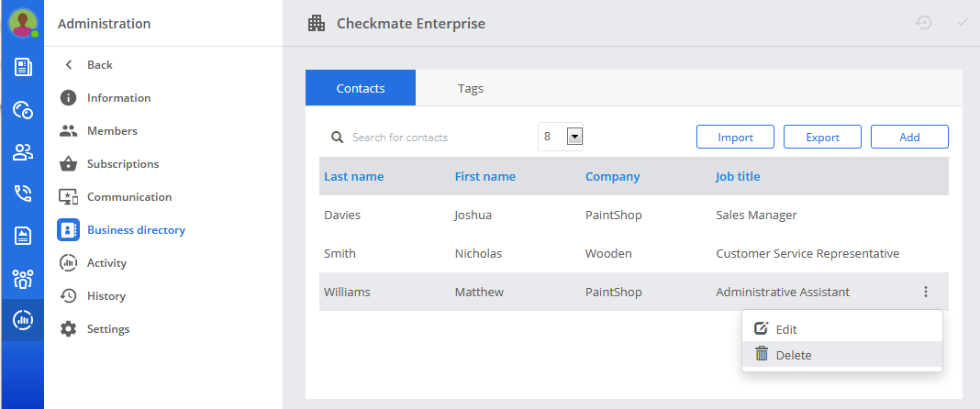
Task: Open the analytics chart icon in blue sidebar
Action: tap(23, 320)
